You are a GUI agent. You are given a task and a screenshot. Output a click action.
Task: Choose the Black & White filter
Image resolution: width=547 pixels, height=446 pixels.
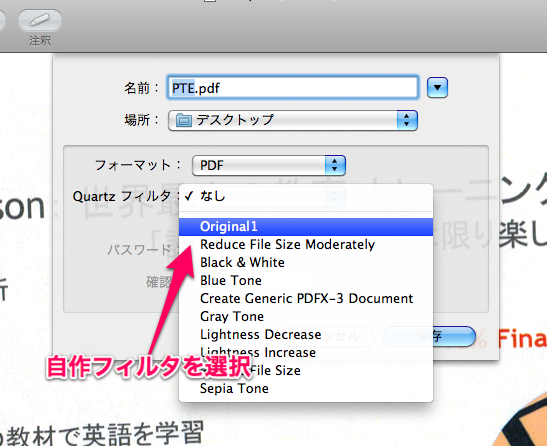(306, 262)
